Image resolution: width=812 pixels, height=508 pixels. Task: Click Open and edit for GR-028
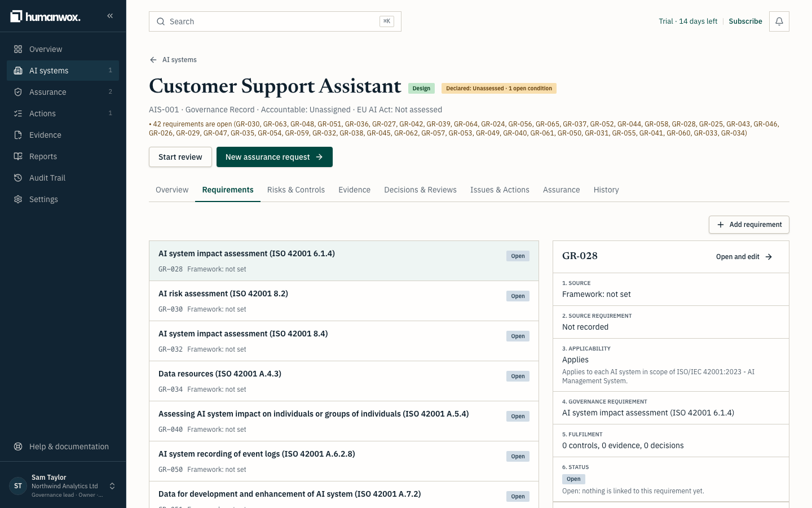[x=744, y=257]
